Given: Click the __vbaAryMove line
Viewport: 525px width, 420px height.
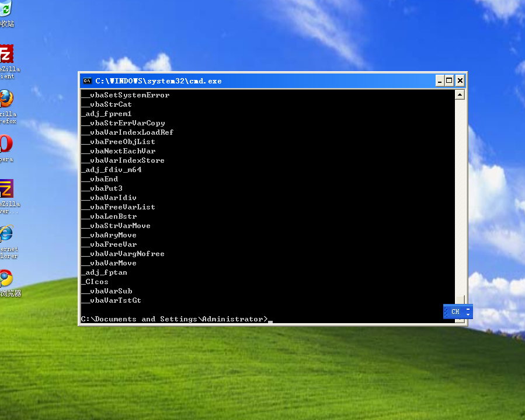Looking at the screenshot, I should (109, 236).
